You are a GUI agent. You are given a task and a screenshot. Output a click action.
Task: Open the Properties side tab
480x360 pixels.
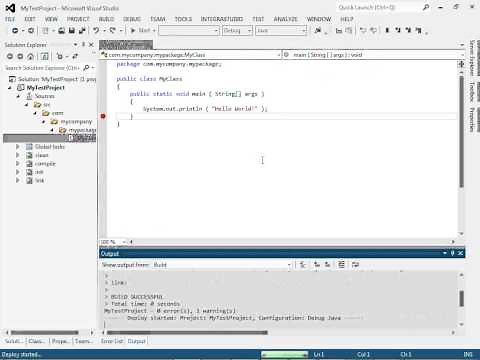[472, 119]
